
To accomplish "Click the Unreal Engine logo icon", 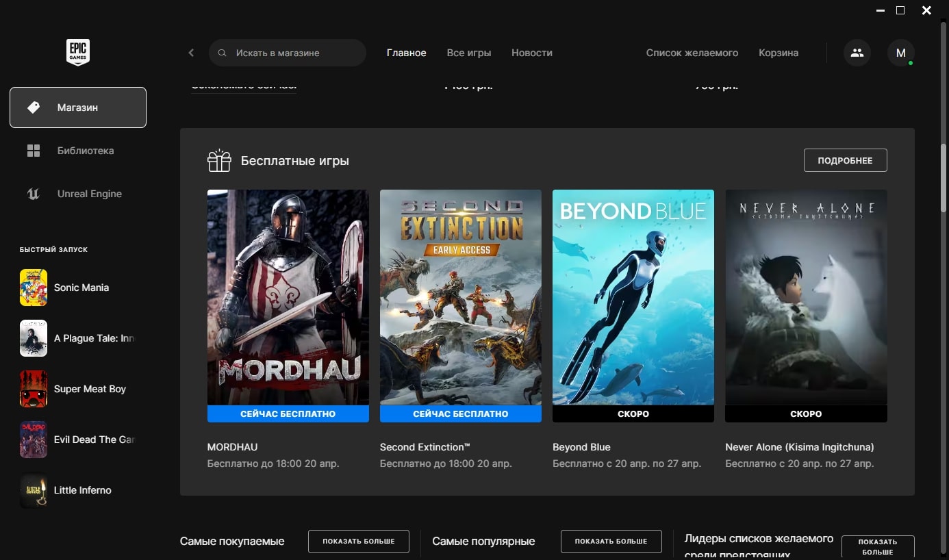I will 34,194.
